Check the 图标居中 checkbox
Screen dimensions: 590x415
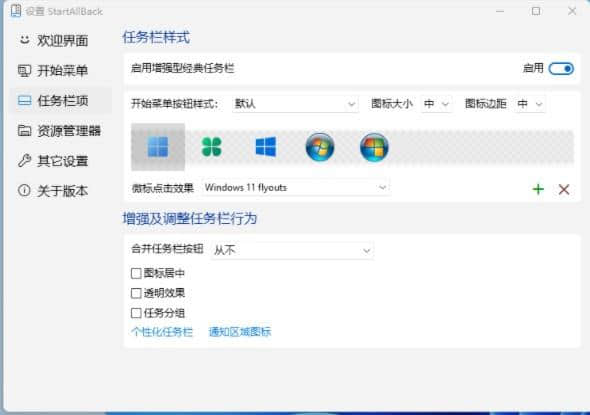coord(136,273)
